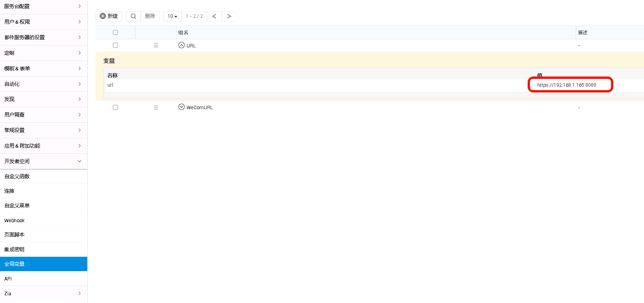
Task: Collapse the URL group row icon
Action: [182, 45]
